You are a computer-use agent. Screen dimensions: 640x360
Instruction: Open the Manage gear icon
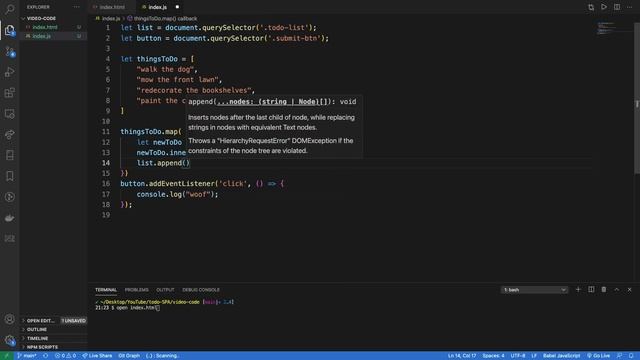click(9, 340)
